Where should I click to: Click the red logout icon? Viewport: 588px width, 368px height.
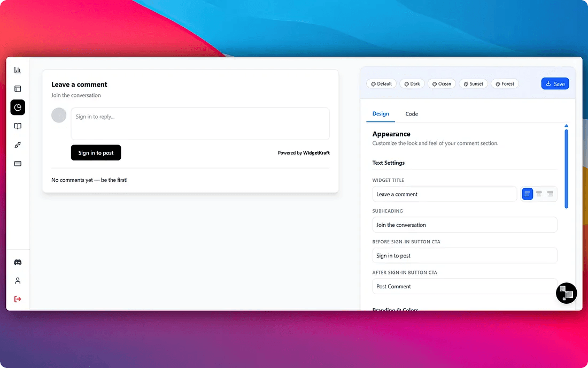click(18, 299)
